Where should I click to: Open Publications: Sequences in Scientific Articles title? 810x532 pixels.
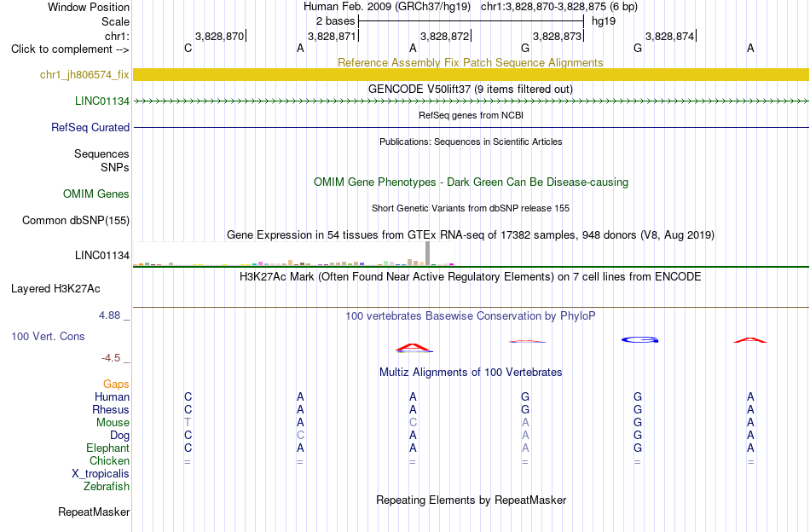click(x=471, y=142)
